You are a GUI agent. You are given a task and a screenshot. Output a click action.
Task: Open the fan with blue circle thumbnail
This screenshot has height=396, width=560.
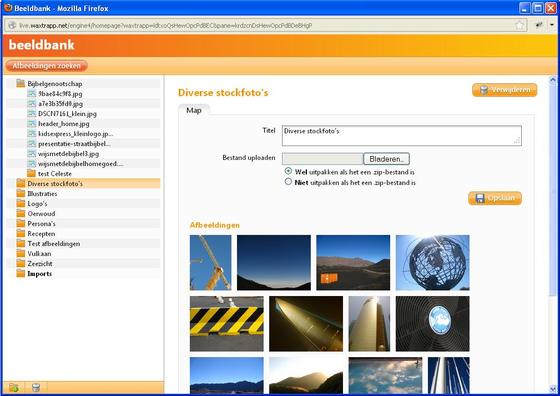coord(432,324)
